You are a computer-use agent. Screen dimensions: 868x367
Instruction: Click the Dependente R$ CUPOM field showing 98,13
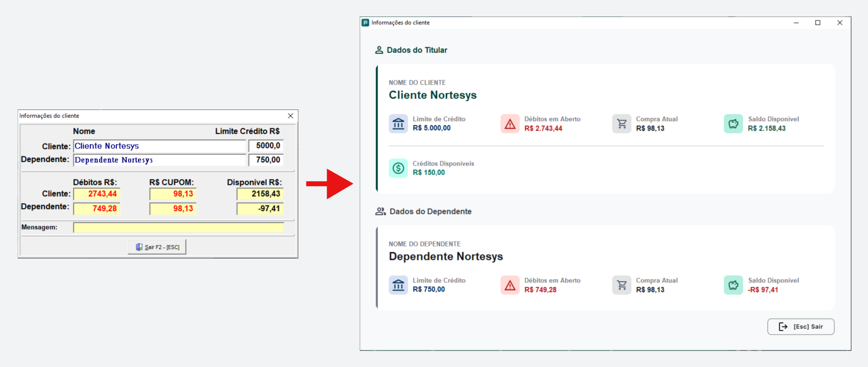click(173, 209)
